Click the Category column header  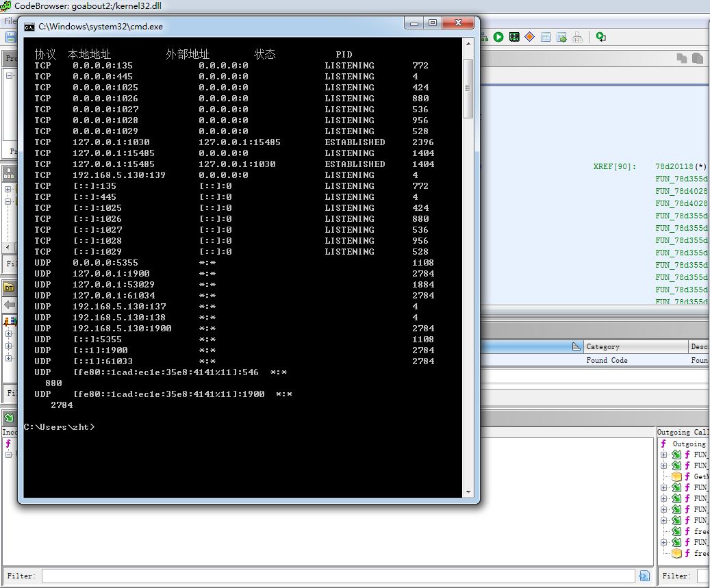click(x=636, y=346)
